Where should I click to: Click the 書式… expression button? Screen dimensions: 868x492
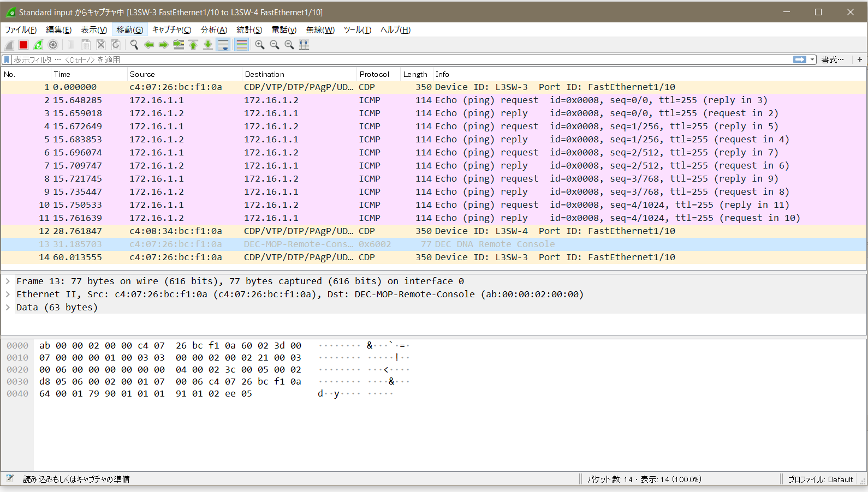833,59
